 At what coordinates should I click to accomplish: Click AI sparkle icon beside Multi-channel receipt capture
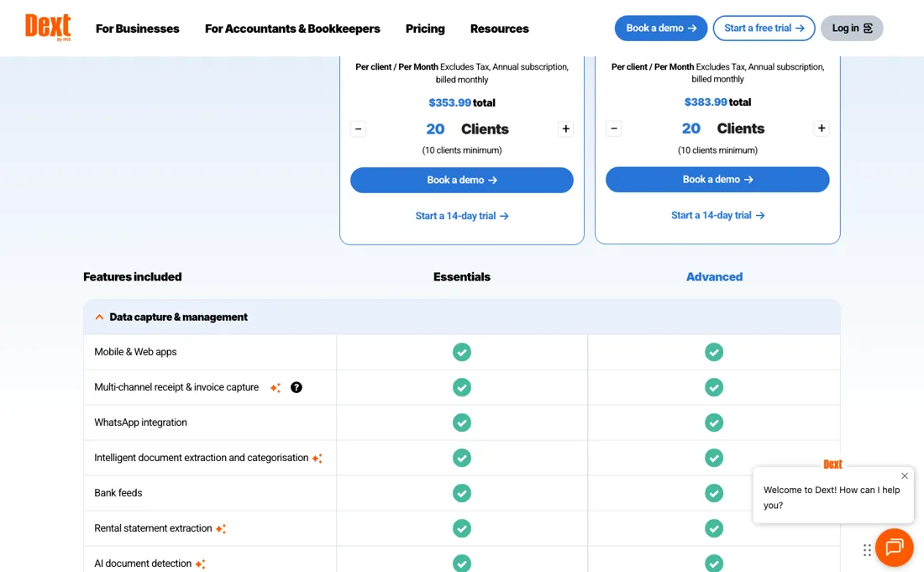coord(276,387)
